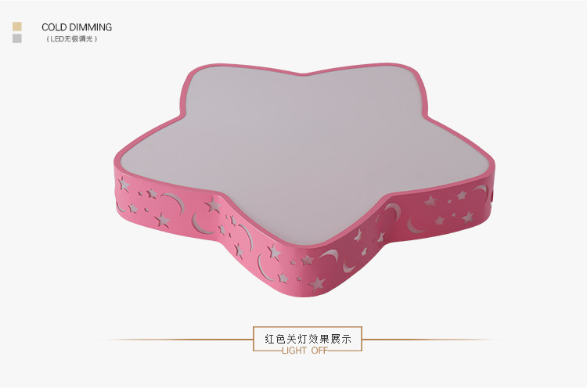Click the gray color square
Viewport: 587px width, 392px height.
(17, 38)
